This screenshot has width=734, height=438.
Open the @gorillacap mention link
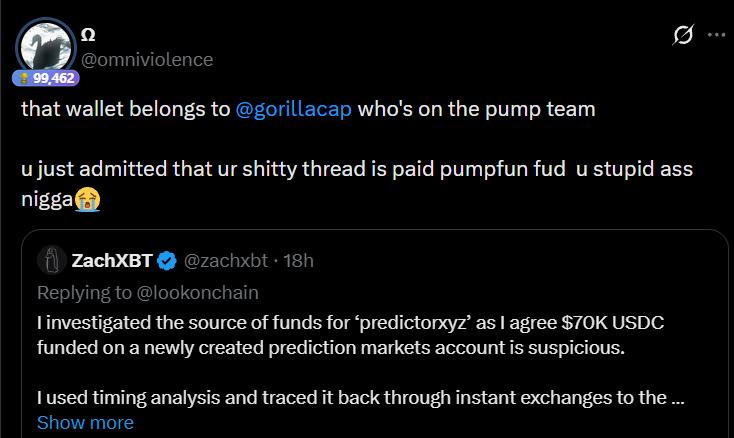[x=294, y=110]
